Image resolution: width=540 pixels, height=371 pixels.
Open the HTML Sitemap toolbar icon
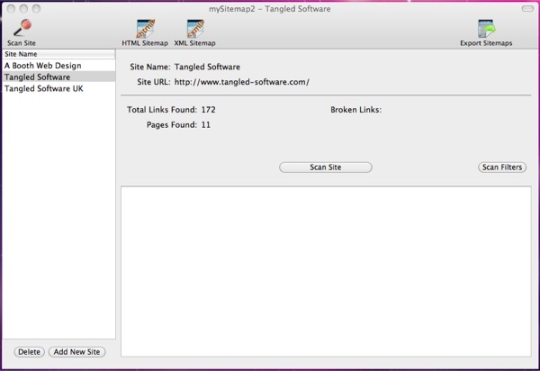[145, 33]
